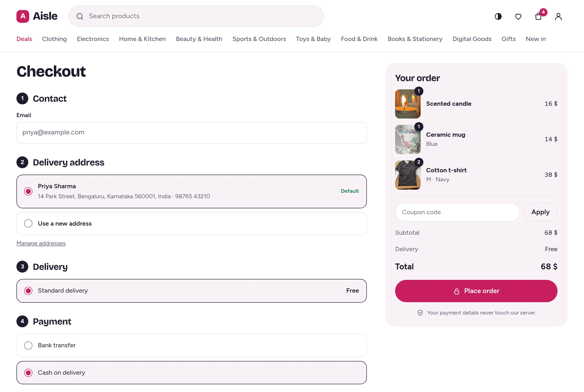Open Digital Goods category
Viewport: 584px width, 392px height.
click(x=472, y=39)
